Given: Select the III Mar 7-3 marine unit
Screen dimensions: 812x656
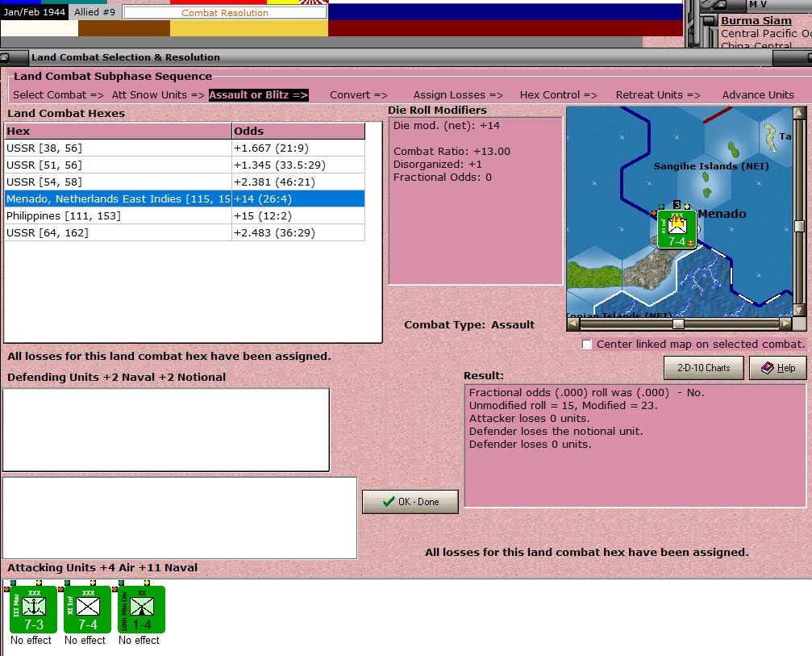Looking at the screenshot, I should (x=34, y=609).
